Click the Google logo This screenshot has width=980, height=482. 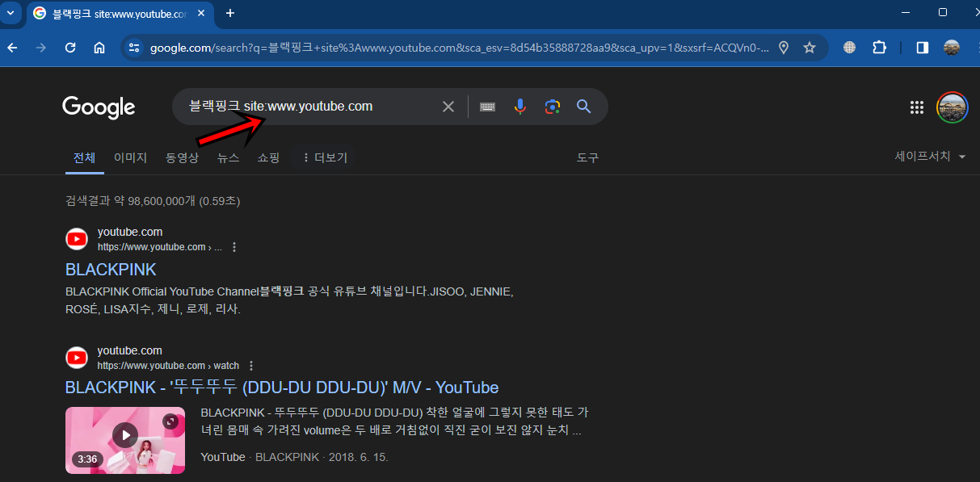pos(99,107)
